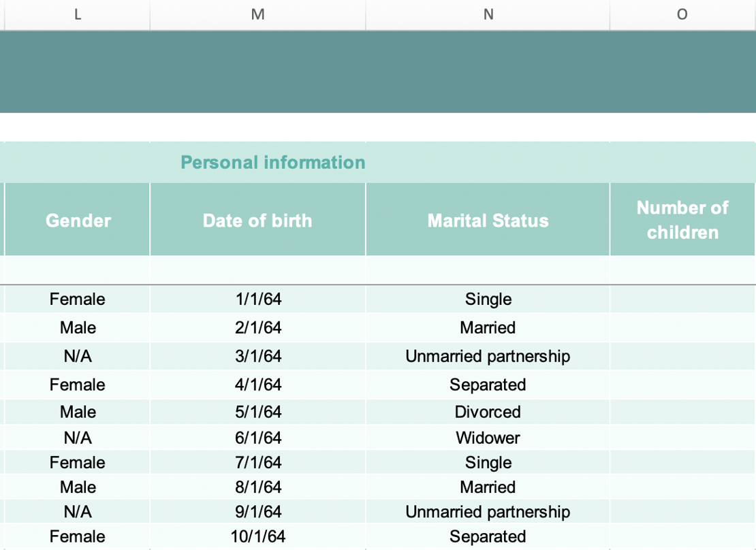
Task: Select the cell containing Single in first row
Action: coord(488,299)
